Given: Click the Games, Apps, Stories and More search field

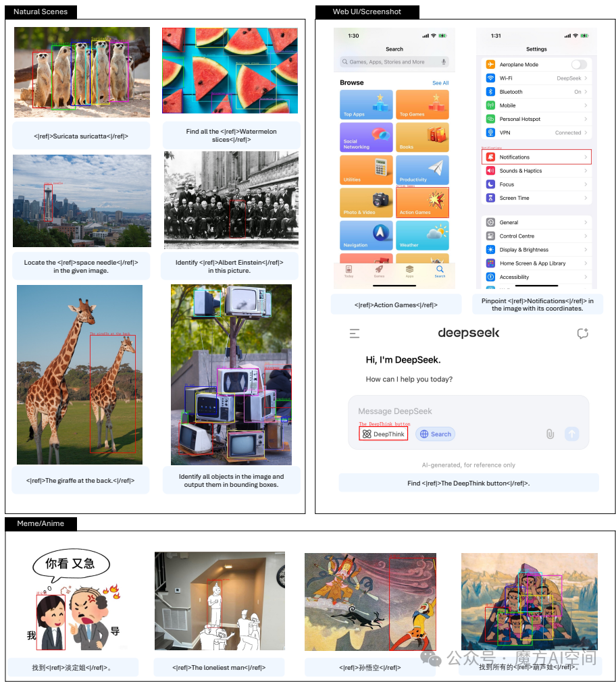Looking at the screenshot, I should point(394,61).
